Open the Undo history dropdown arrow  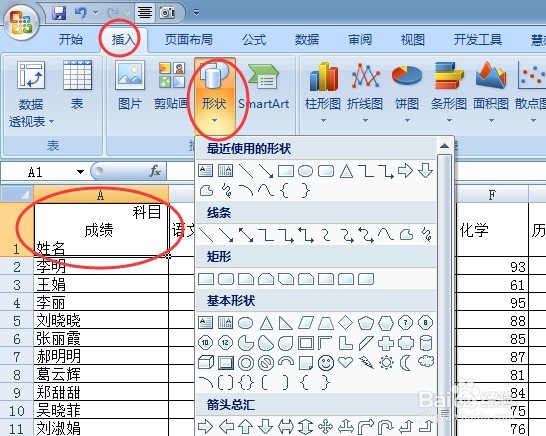pyautogui.click(x=95, y=13)
